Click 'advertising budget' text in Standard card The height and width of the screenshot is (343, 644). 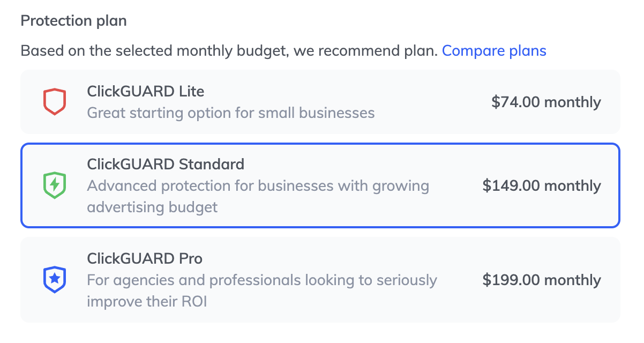152,207
